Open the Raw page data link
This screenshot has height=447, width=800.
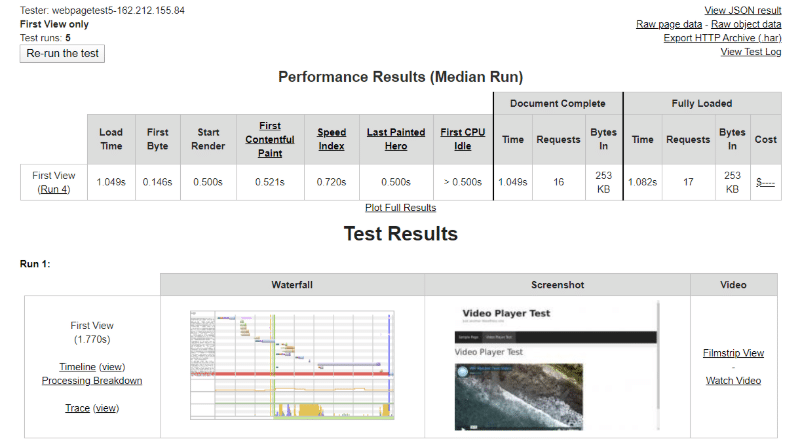pos(669,24)
